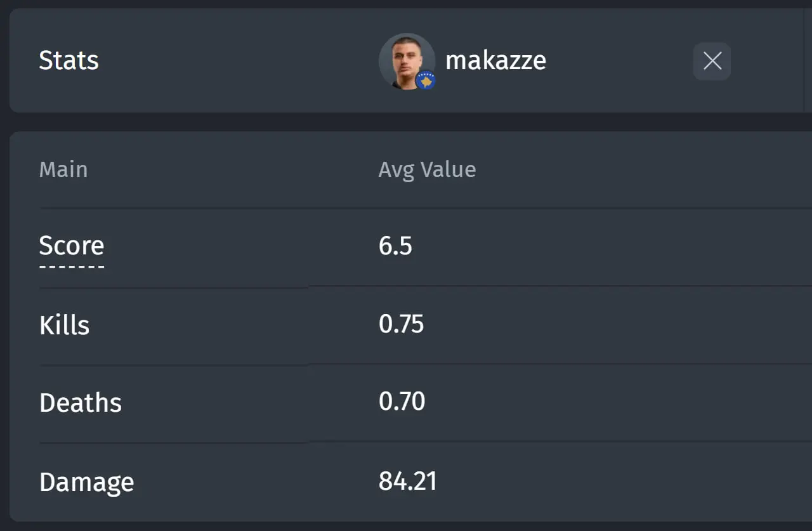Image resolution: width=812 pixels, height=531 pixels.
Task: Click the 0.70 deaths average value
Action: coord(402,402)
